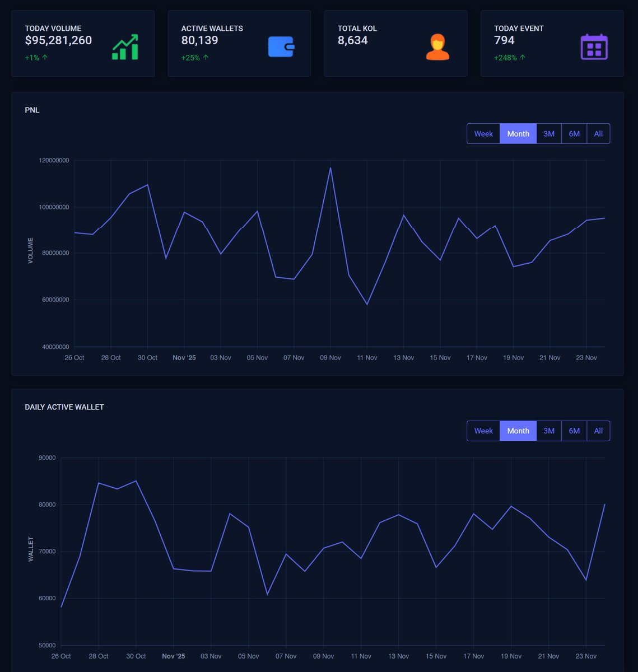Click the Nov '25 label on the PNL x-axis
638x672 pixels.
click(184, 357)
